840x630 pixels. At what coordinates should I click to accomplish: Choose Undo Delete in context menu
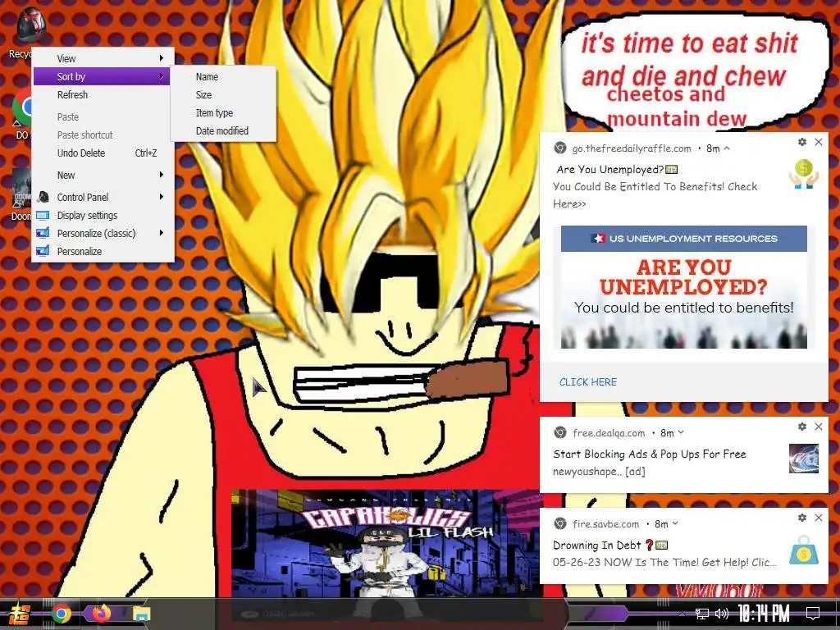(103, 153)
